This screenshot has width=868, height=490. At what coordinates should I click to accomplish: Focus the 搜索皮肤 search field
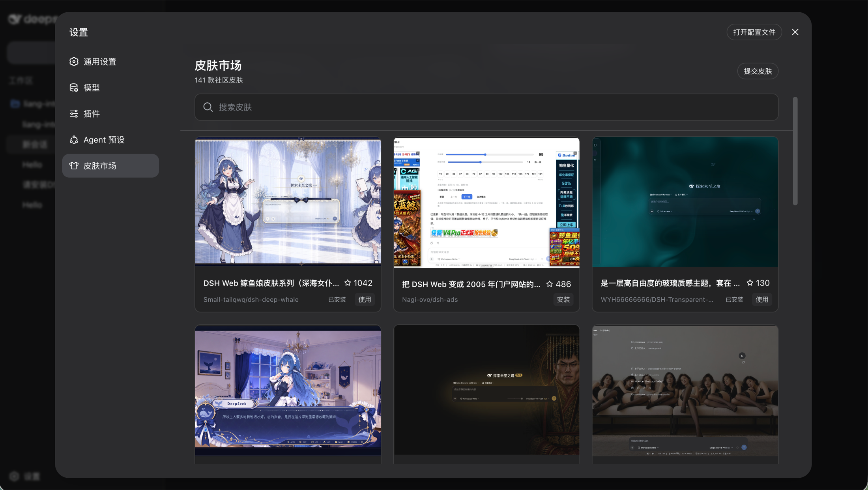[x=486, y=107]
